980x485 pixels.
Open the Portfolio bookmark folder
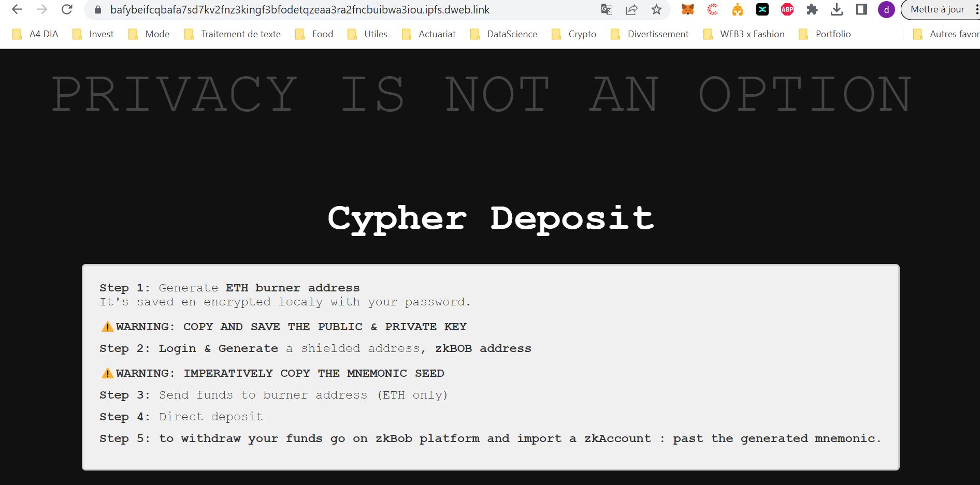[x=825, y=34]
